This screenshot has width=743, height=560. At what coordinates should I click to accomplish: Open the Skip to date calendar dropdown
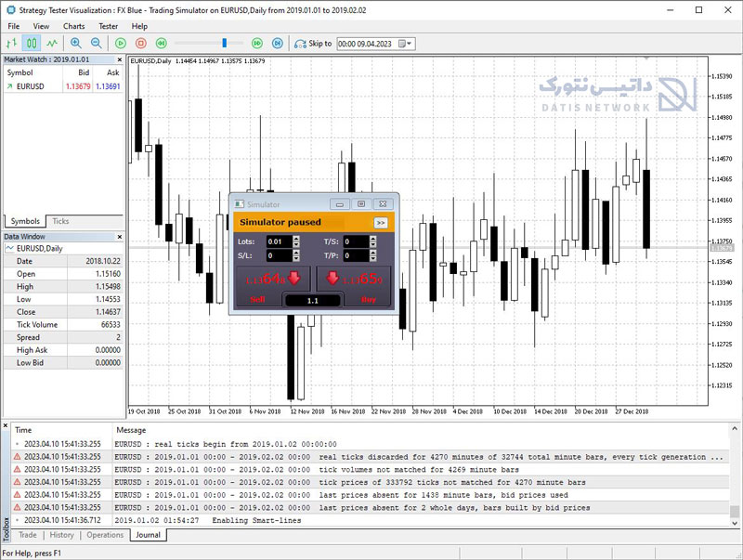[405, 44]
